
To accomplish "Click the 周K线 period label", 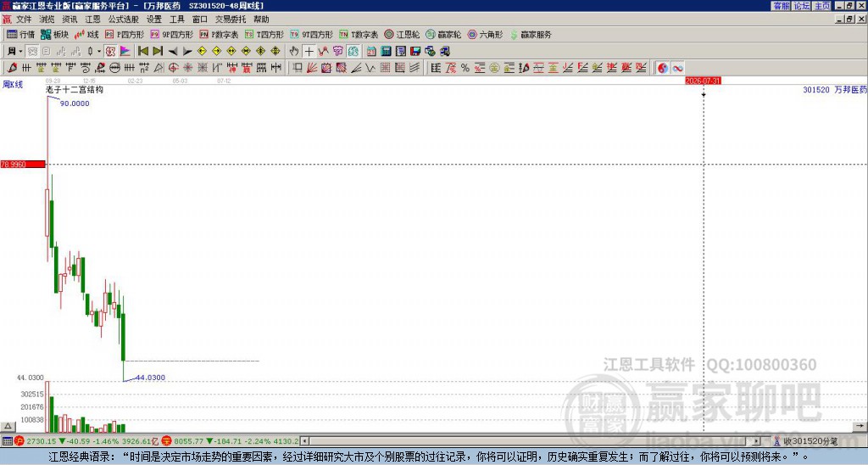I will [13, 85].
